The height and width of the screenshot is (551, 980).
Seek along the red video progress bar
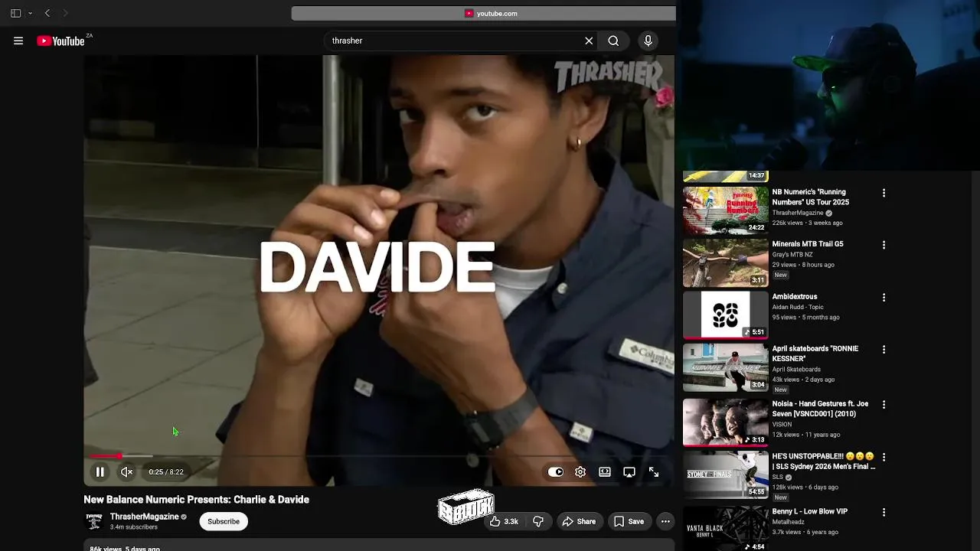click(379, 456)
